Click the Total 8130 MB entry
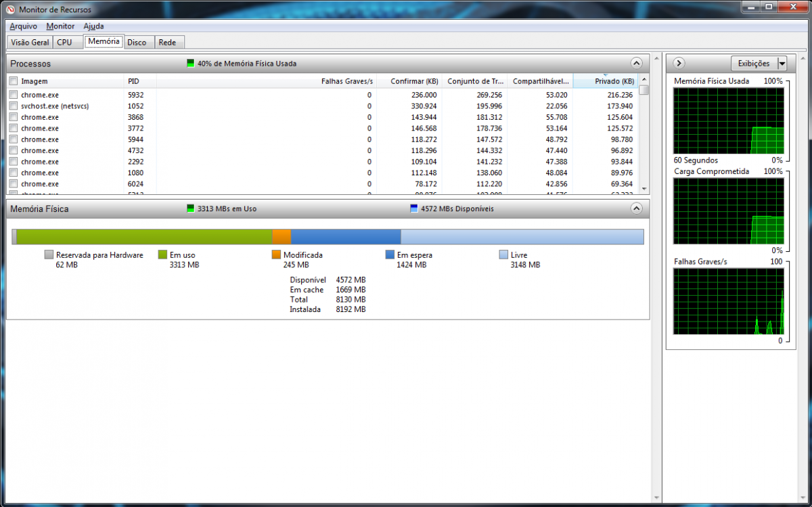Screen dimensions: 812x507 click(x=328, y=299)
